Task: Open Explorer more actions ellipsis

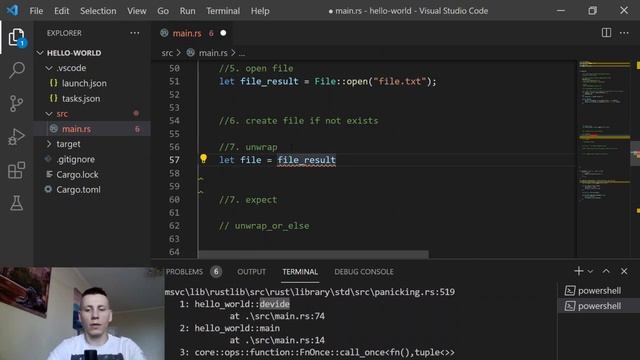Action: point(134,33)
